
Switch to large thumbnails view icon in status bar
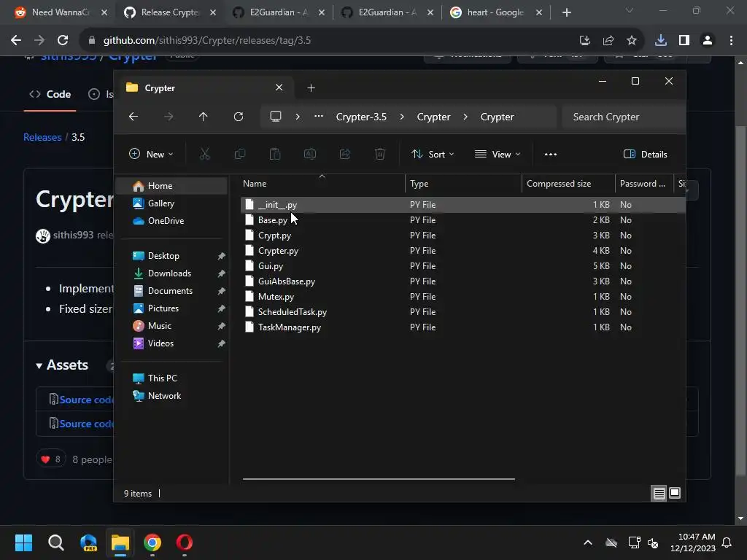pos(675,494)
